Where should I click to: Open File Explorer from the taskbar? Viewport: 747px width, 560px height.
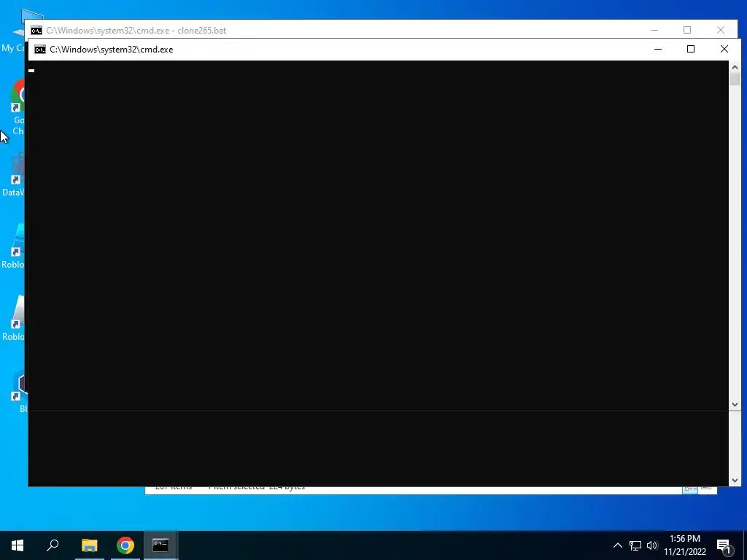pyautogui.click(x=89, y=545)
